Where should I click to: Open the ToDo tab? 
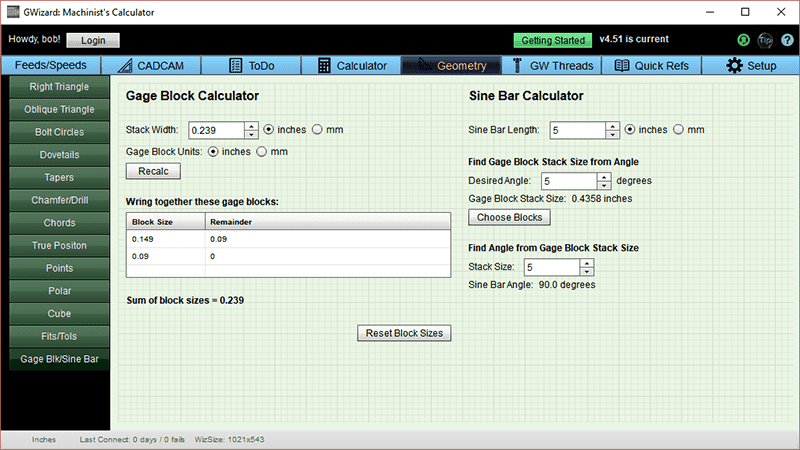(251, 66)
